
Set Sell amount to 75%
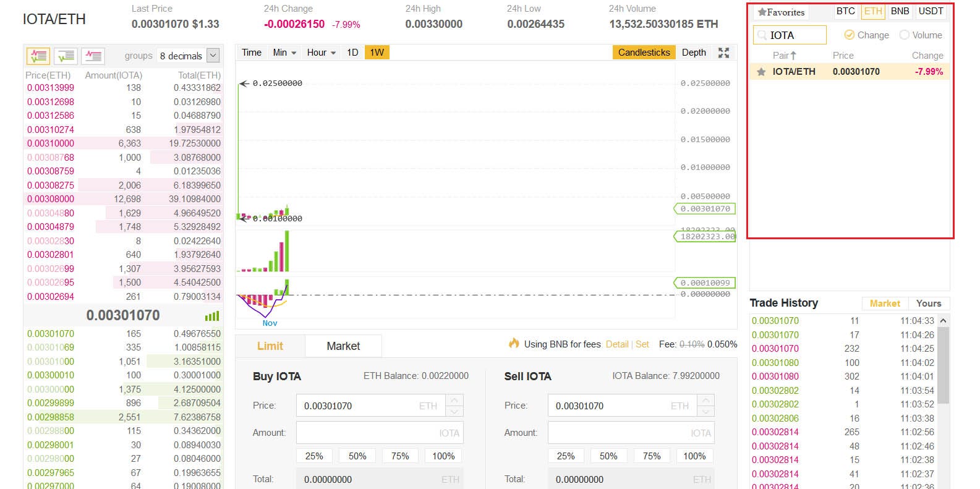[x=652, y=456]
